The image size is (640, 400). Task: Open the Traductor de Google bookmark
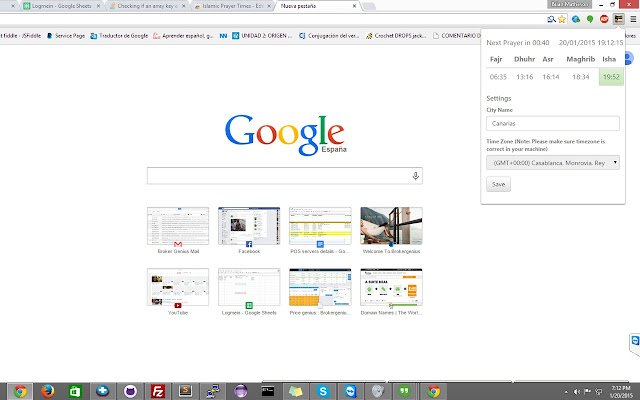pyautogui.click(x=119, y=36)
